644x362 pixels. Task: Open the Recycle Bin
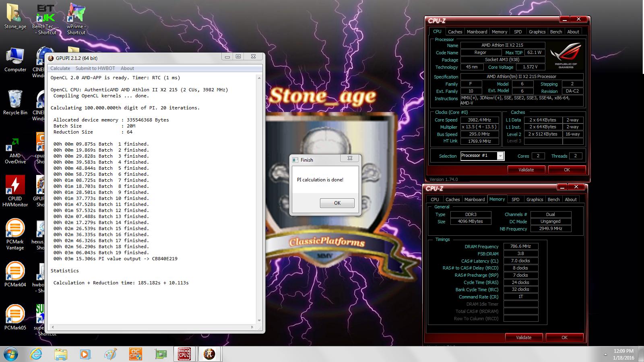click(15, 102)
